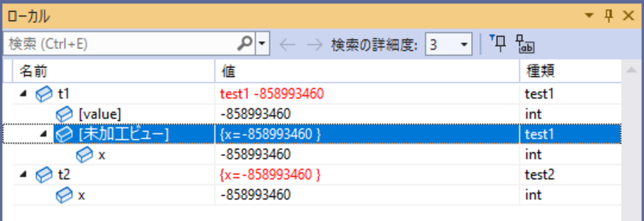Select the [value] row name
The height and width of the screenshot is (221, 644).
(100, 114)
